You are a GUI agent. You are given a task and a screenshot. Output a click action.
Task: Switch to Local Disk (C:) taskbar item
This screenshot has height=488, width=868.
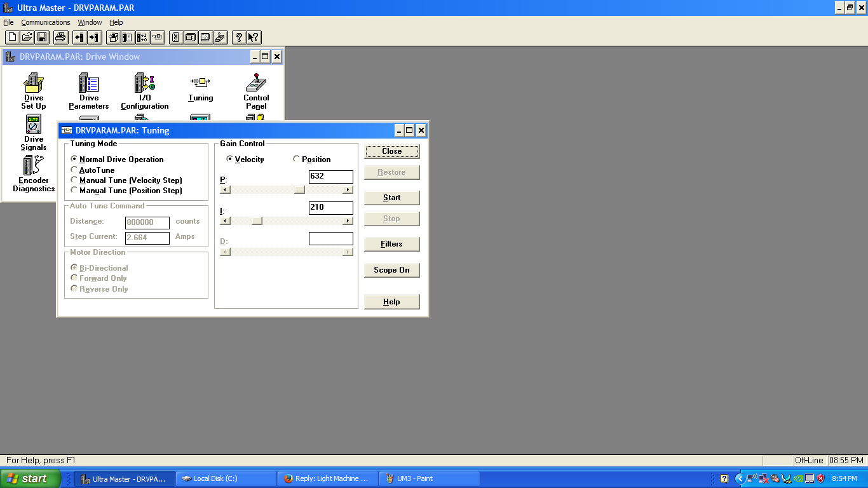tap(226, 478)
